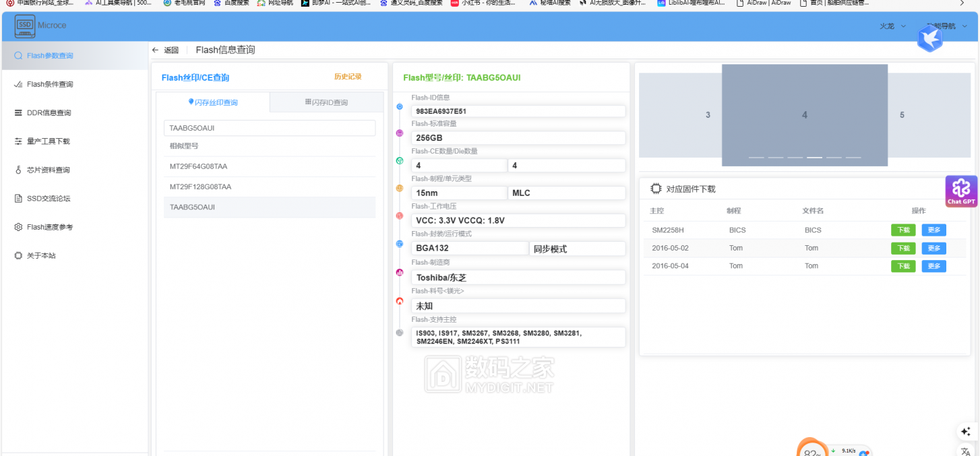Select carousel slide 5
The width and height of the screenshot is (980, 456).
928,115
